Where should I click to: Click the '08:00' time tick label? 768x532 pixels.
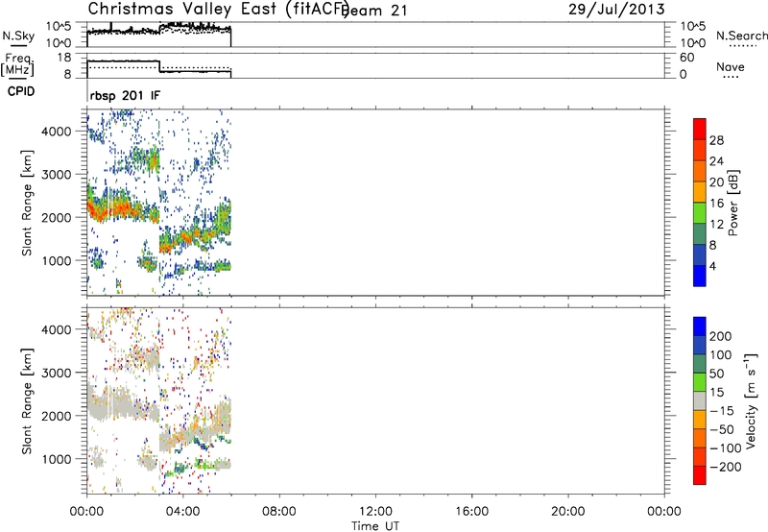coord(279,512)
